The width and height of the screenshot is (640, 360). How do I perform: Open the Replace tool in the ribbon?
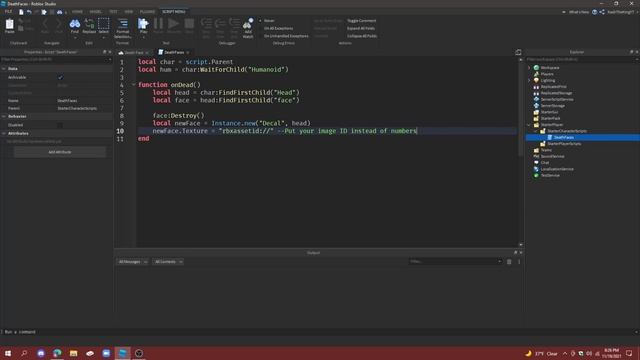tap(89, 26)
